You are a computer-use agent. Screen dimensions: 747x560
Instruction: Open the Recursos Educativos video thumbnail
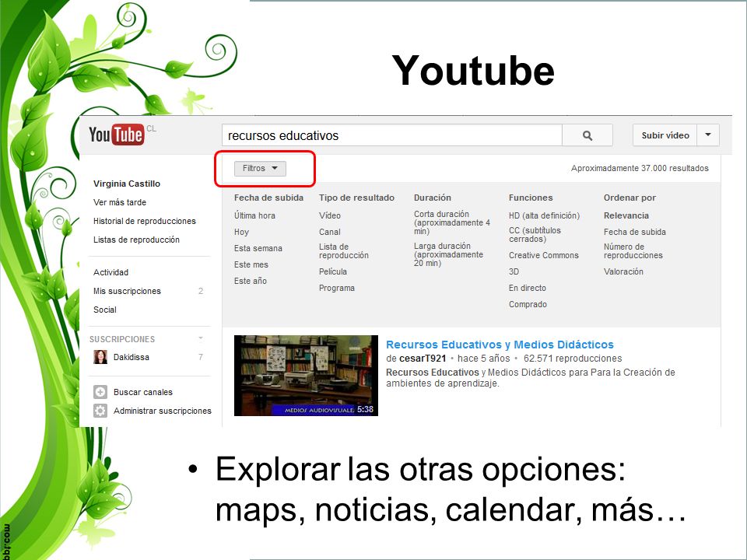(306, 375)
